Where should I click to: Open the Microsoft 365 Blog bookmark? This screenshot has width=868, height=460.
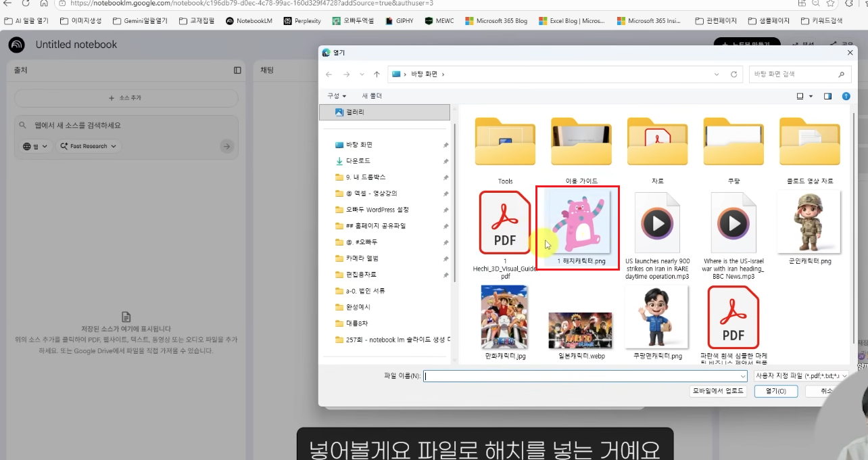point(496,21)
